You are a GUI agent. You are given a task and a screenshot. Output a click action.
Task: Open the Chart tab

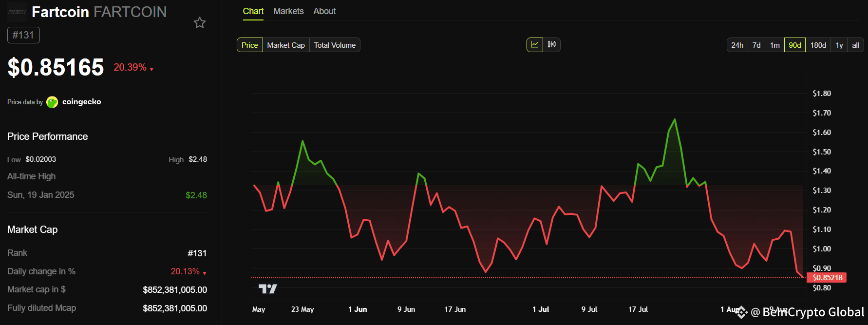253,11
